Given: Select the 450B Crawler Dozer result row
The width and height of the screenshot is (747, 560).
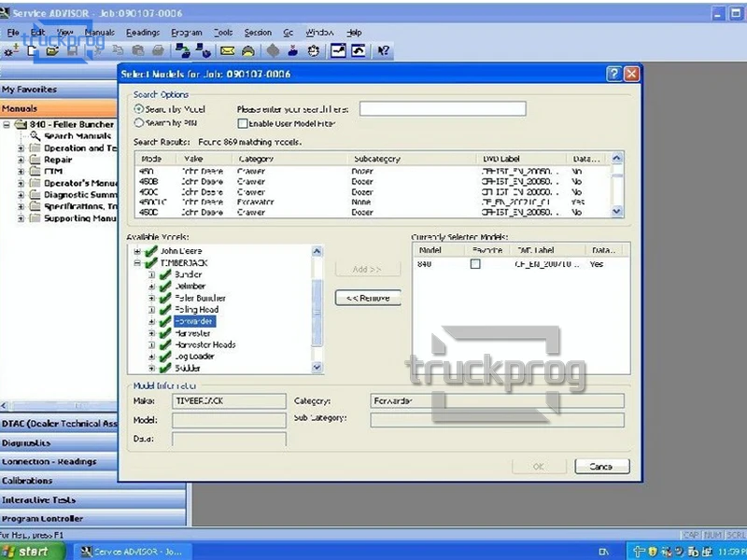Looking at the screenshot, I should click(373, 181).
